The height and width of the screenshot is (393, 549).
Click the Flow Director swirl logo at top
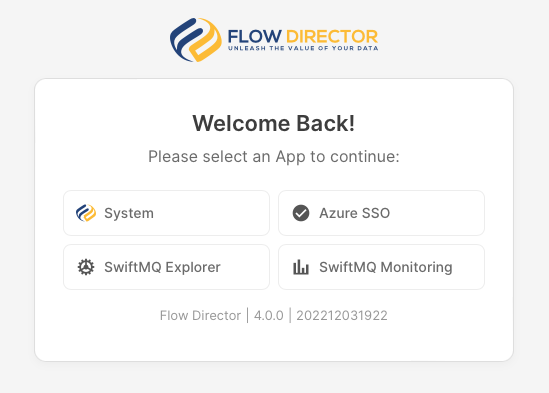tap(196, 40)
